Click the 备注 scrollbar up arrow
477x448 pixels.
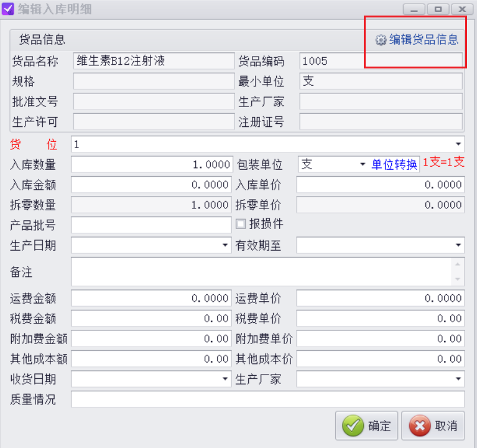point(458,264)
